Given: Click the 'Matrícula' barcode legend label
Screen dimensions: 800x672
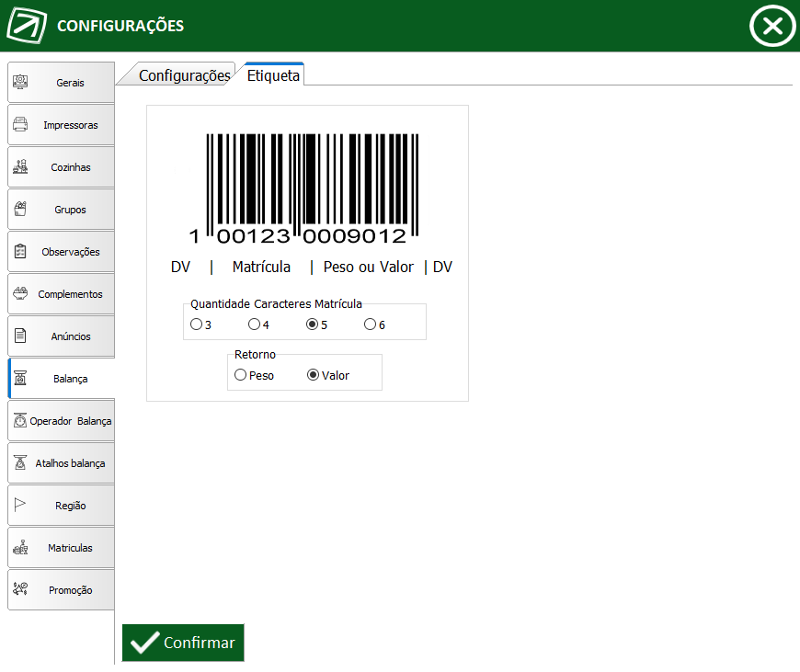Looking at the screenshot, I should point(261,267).
